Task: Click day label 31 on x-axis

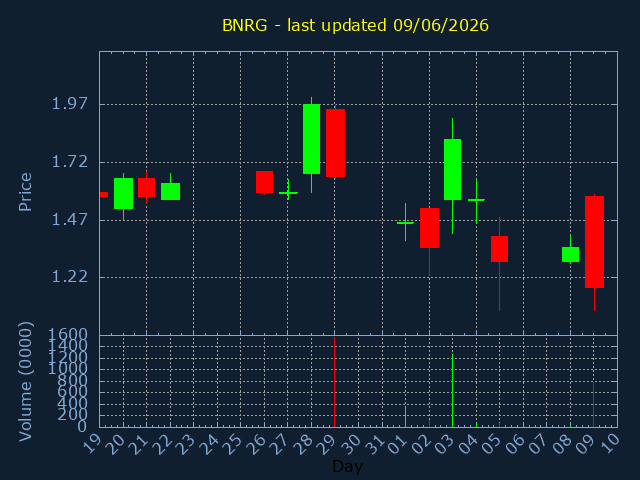Action: [x=376, y=444]
